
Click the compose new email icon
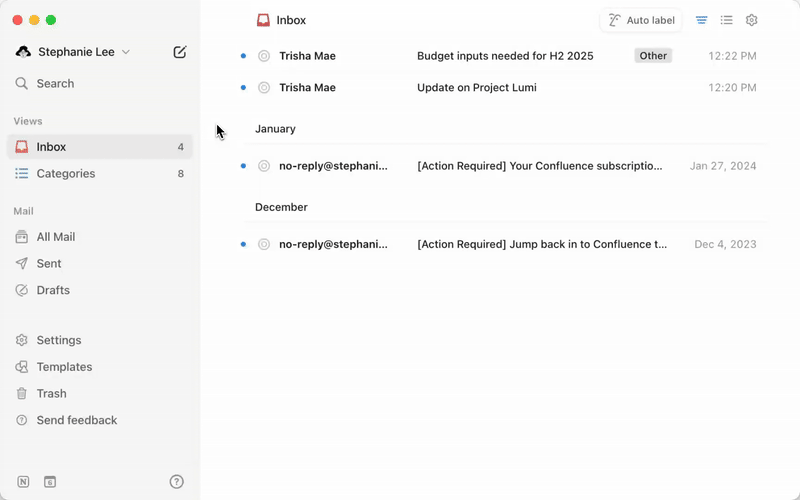point(180,52)
